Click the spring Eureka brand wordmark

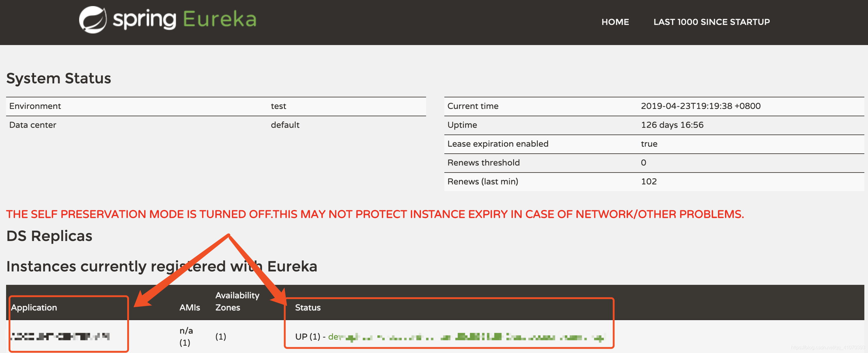pyautogui.click(x=185, y=19)
